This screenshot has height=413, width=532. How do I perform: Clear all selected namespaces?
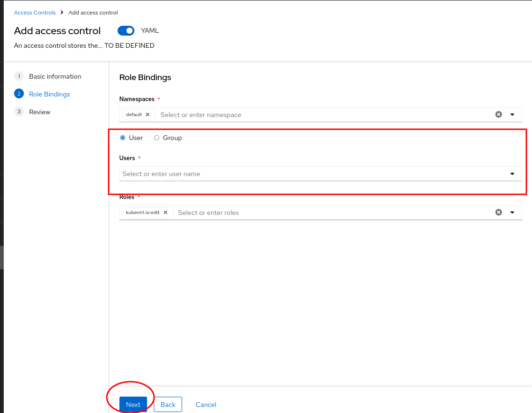pos(499,114)
